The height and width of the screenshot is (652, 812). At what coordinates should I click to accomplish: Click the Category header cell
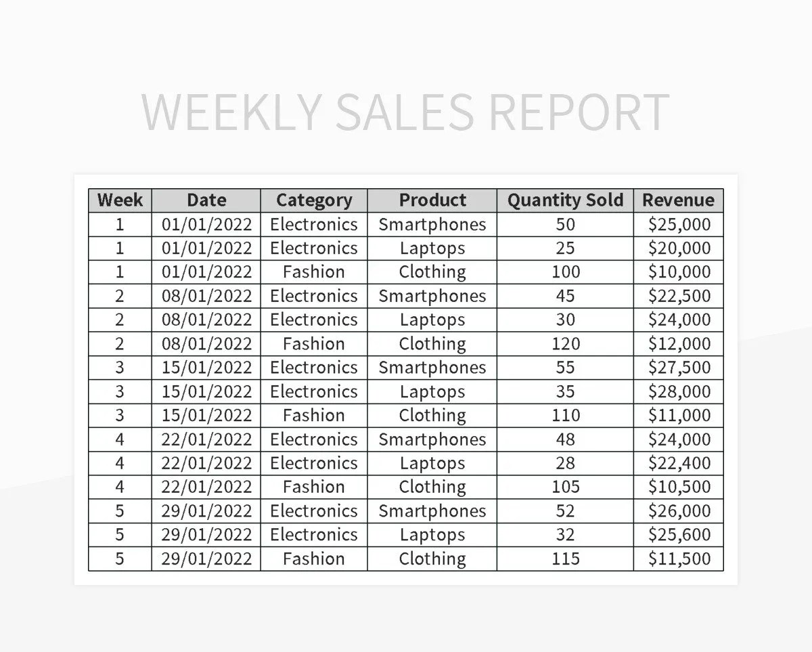[x=314, y=200]
